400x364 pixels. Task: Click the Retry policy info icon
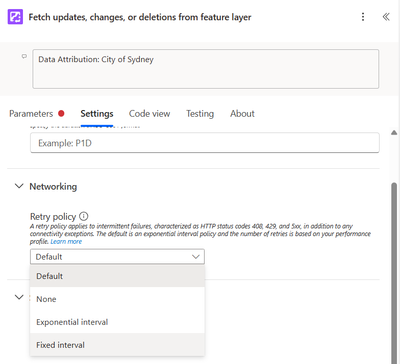pyautogui.click(x=84, y=216)
